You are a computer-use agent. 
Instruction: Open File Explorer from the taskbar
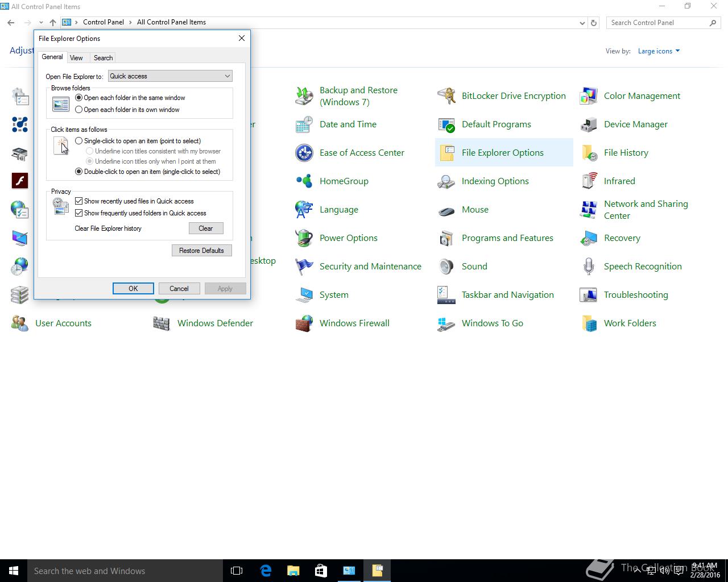(x=293, y=571)
